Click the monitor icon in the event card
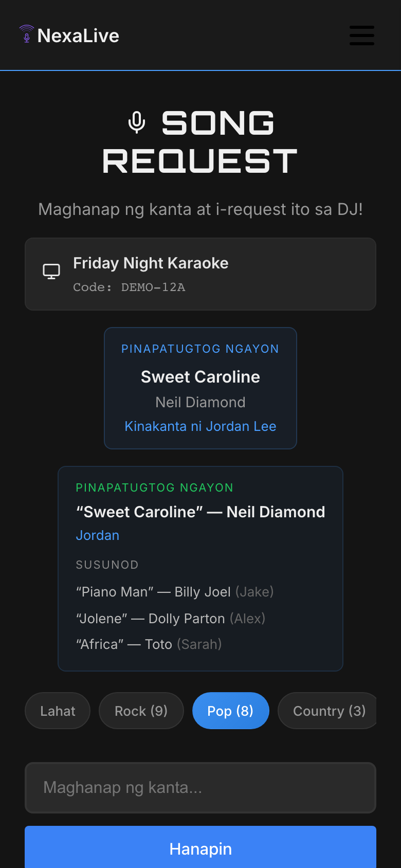Screen dimensions: 401x868 click(x=51, y=271)
